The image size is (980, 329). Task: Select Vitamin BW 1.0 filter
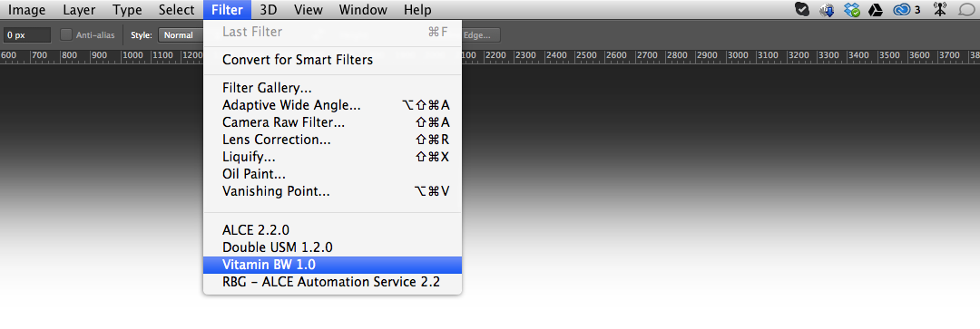click(x=332, y=265)
